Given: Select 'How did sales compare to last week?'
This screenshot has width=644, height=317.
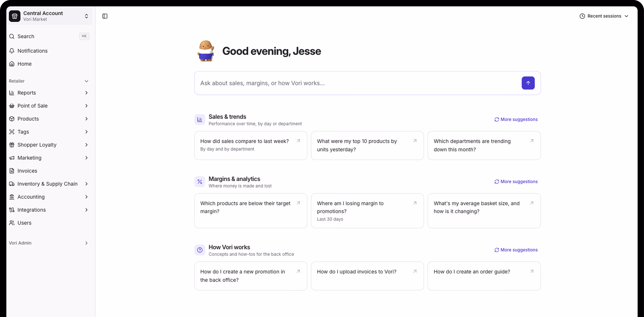Looking at the screenshot, I should 251,146.
